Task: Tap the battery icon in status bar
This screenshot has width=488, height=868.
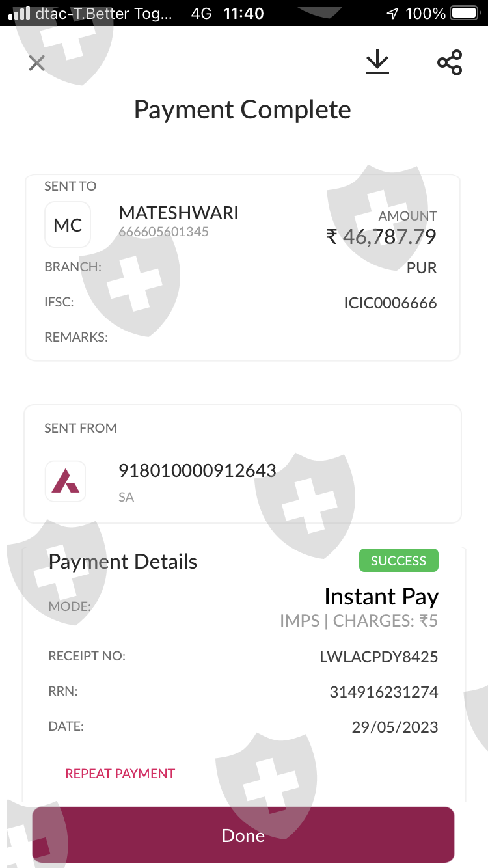Action: [465, 13]
